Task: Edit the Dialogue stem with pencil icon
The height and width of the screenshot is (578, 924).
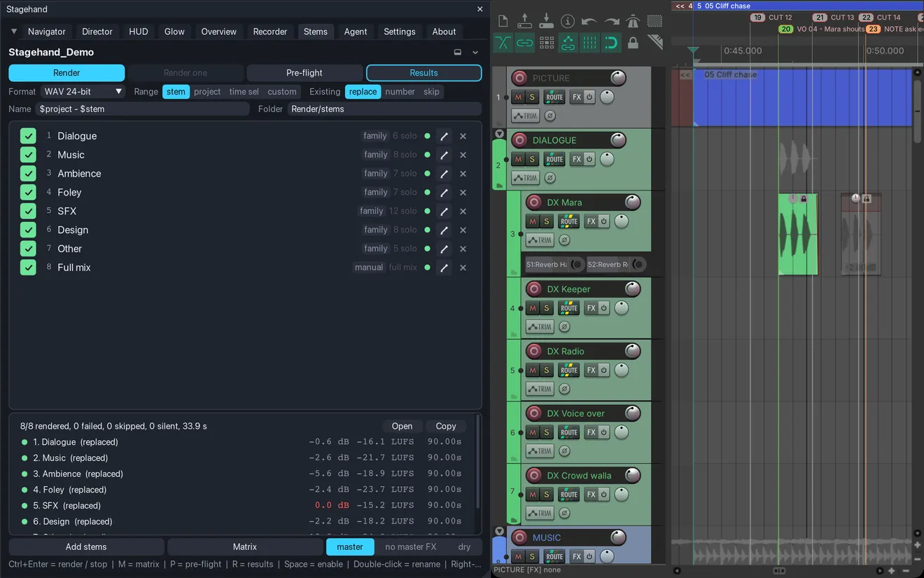Action: [444, 136]
